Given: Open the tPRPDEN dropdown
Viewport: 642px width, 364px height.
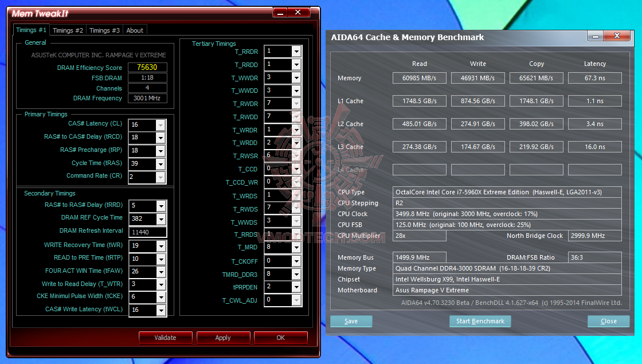Looking at the screenshot, I should pos(296,287).
